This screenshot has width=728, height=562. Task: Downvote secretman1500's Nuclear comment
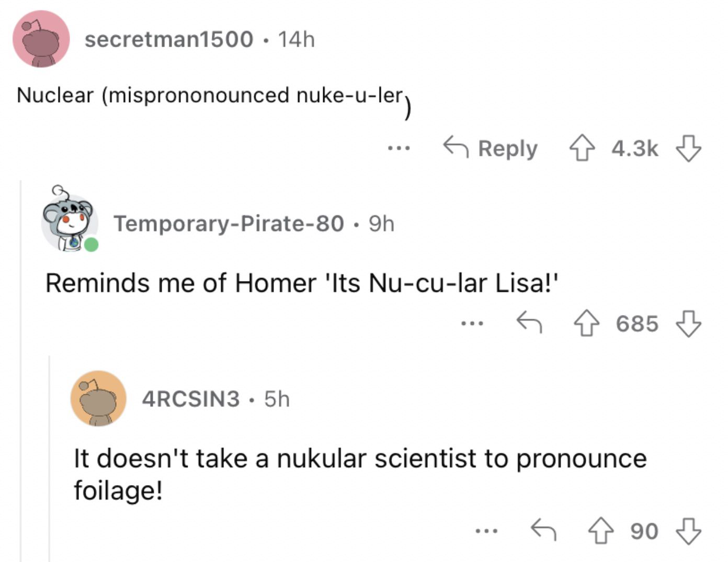(x=688, y=148)
